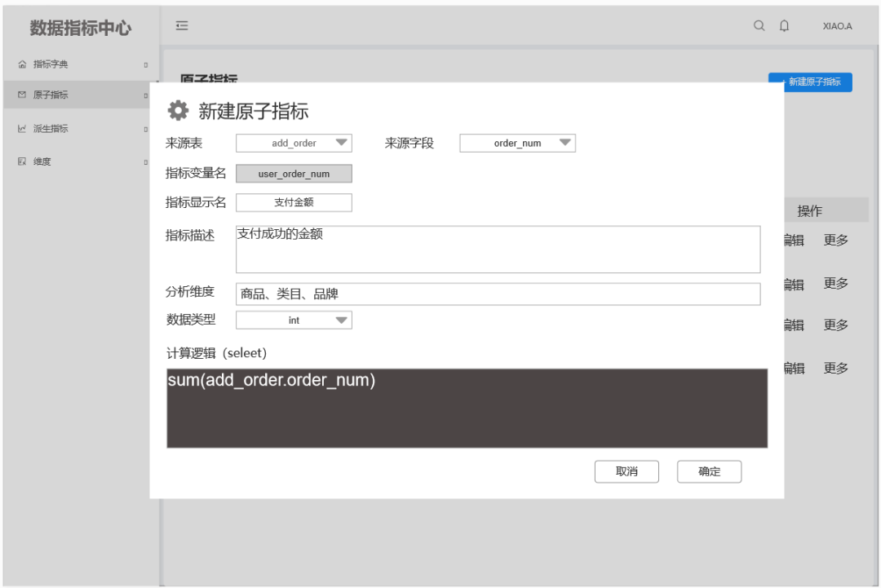Collapse the sidebar using the top-left toggle icon
The height and width of the screenshot is (588, 881).
182,25
